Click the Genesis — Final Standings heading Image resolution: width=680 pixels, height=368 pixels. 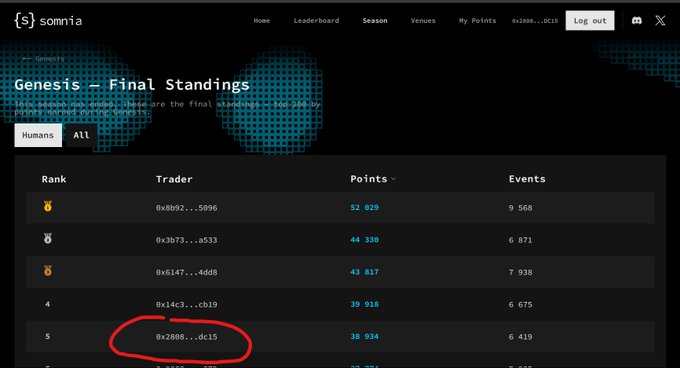132,85
